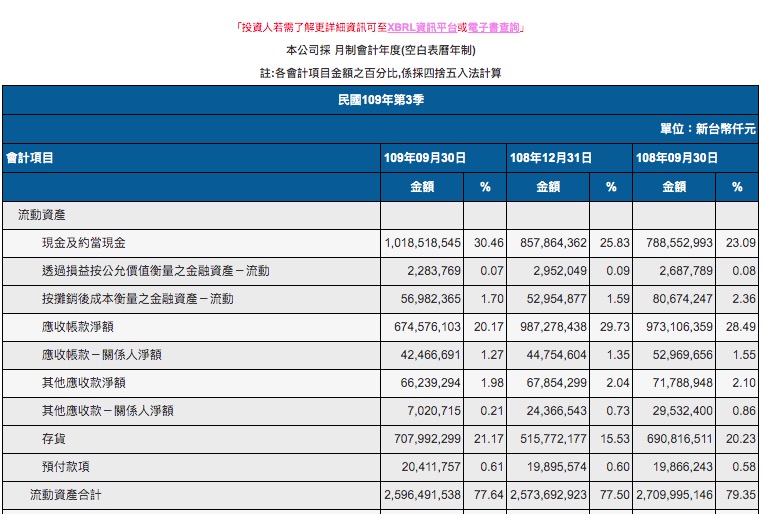Click the note 本公司採 月制會計年度(空白表曆年制)
This screenshot has width=764, height=514.
coord(381,50)
